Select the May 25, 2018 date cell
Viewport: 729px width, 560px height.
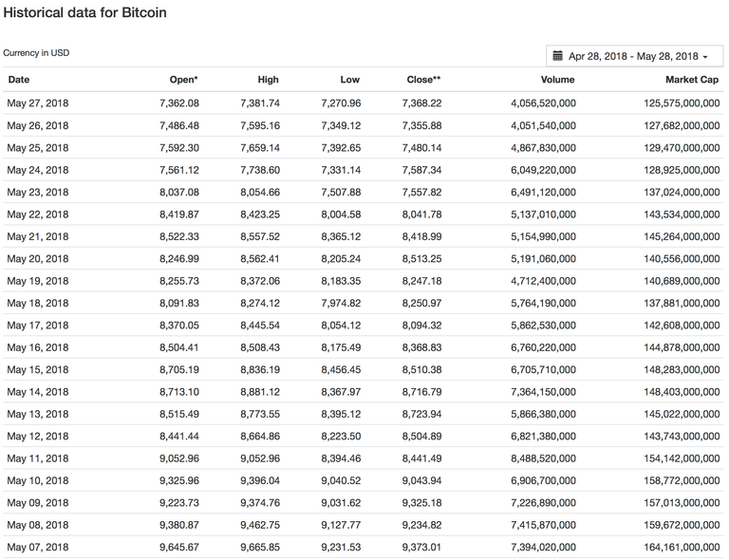[38, 148]
